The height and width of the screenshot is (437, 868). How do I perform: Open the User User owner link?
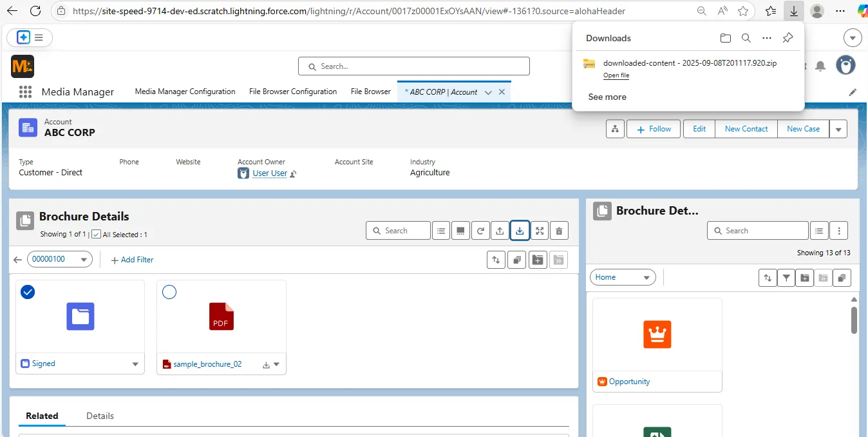(x=270, y=173)
